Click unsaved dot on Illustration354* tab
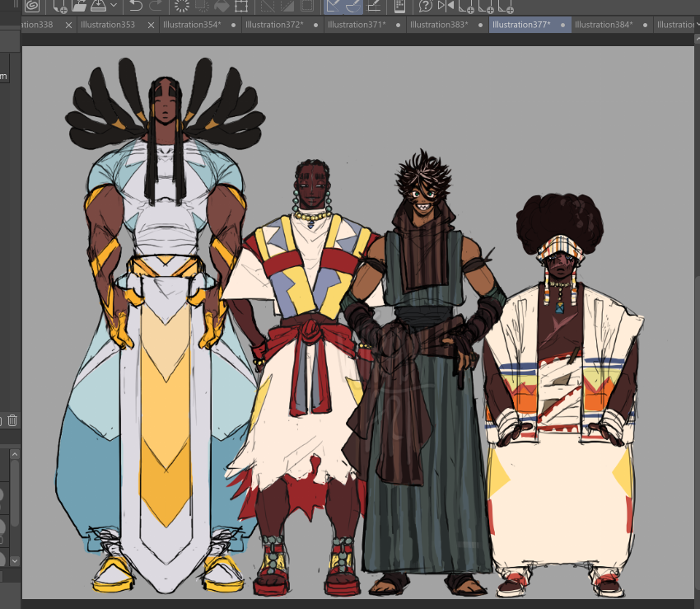 (x=234, y=25)
